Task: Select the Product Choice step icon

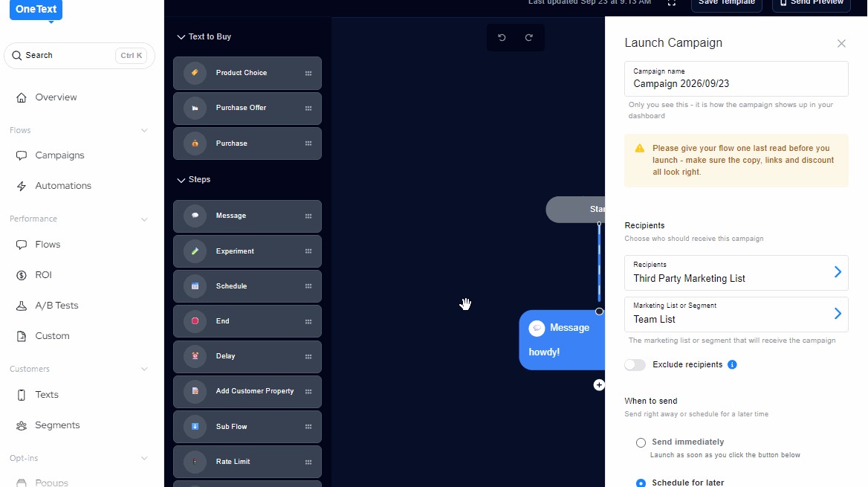Action: tap(195, 73)
